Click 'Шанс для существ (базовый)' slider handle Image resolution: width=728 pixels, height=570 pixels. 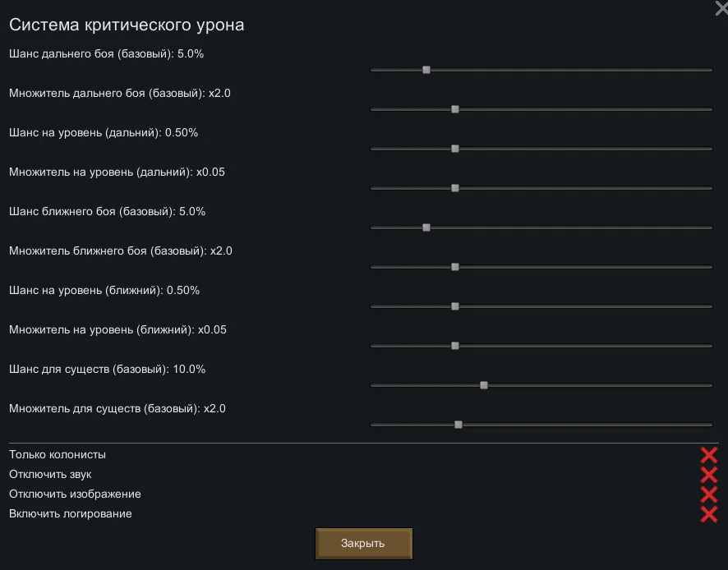coord(484,385)
